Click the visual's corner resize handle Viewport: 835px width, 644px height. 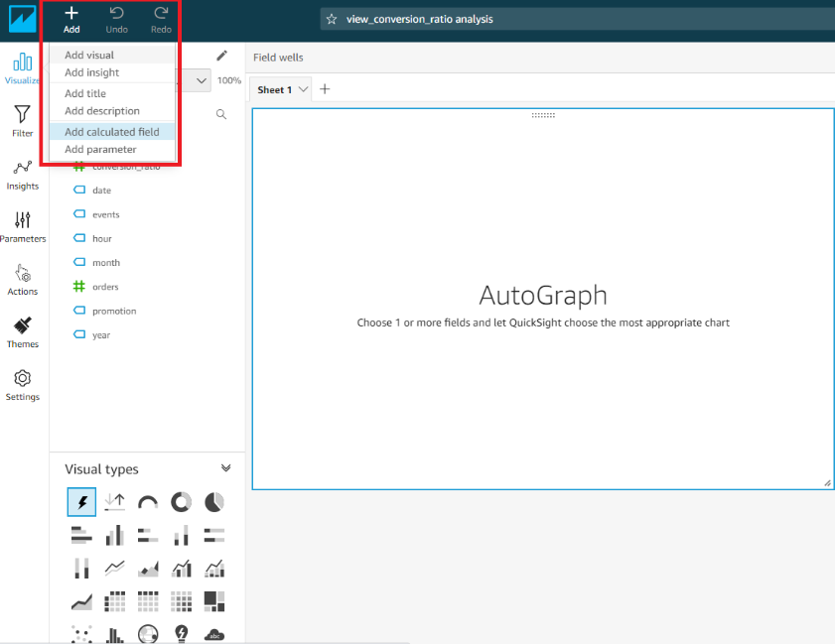point(827,482)
